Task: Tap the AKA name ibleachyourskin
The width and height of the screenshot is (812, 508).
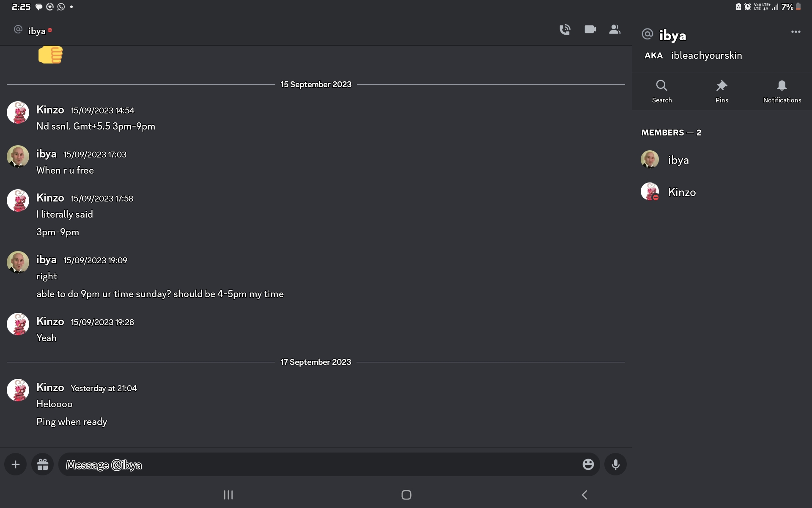Action: tap(706, 55)
